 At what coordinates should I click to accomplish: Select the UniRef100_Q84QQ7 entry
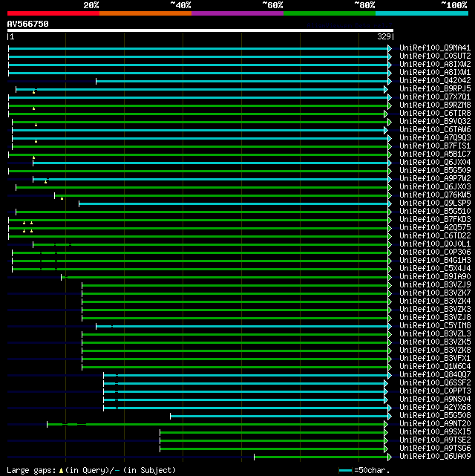click(435, 374)
